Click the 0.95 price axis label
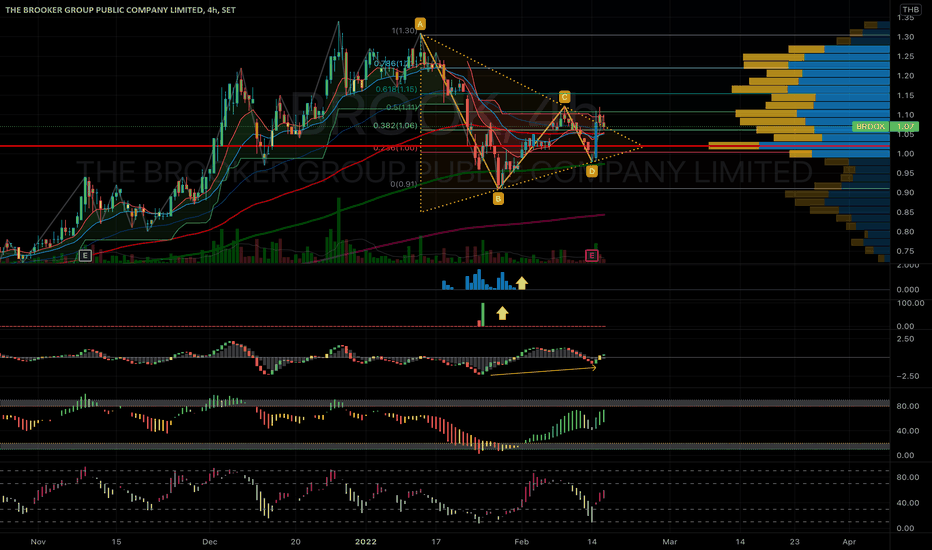Image resolution: width=932 pixels, height=550 pixels. tap(905, 174)
